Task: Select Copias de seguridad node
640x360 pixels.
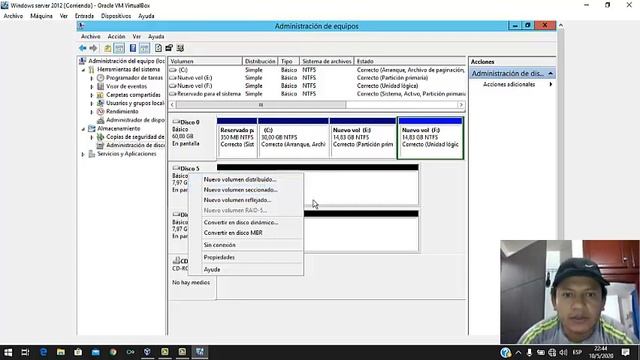Action: pyautogui.click(x=135, y=137)
